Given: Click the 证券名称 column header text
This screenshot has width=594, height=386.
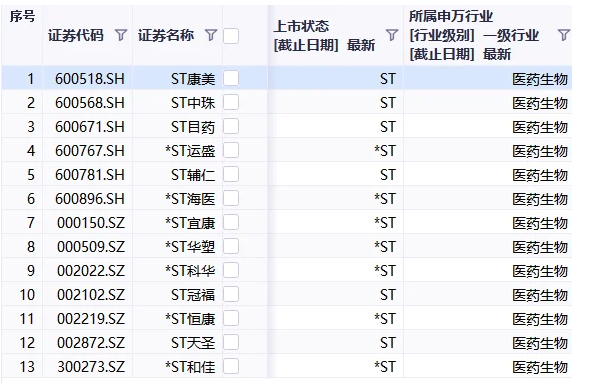Looking at the screenshot, I should (x=166, y=36).
